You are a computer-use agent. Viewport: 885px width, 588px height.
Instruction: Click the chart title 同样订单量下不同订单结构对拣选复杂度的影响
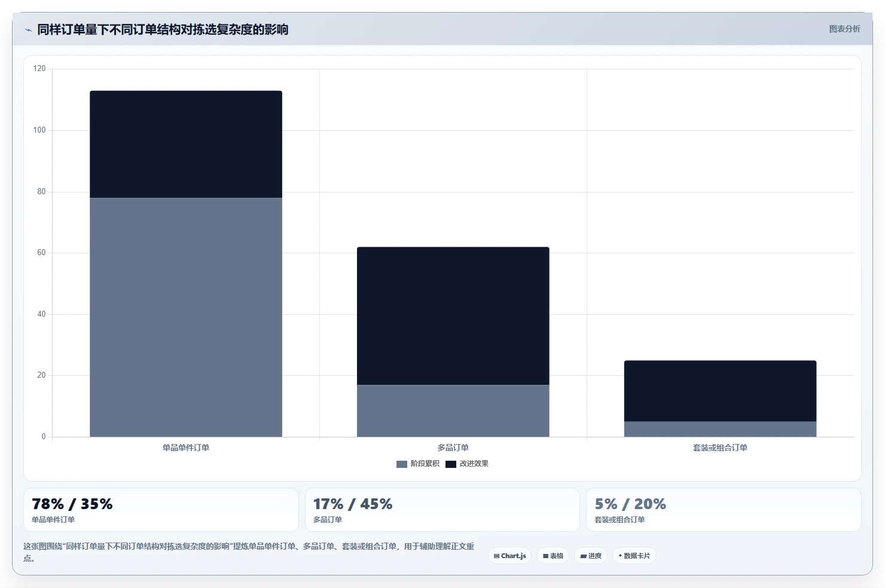point(163,29)
